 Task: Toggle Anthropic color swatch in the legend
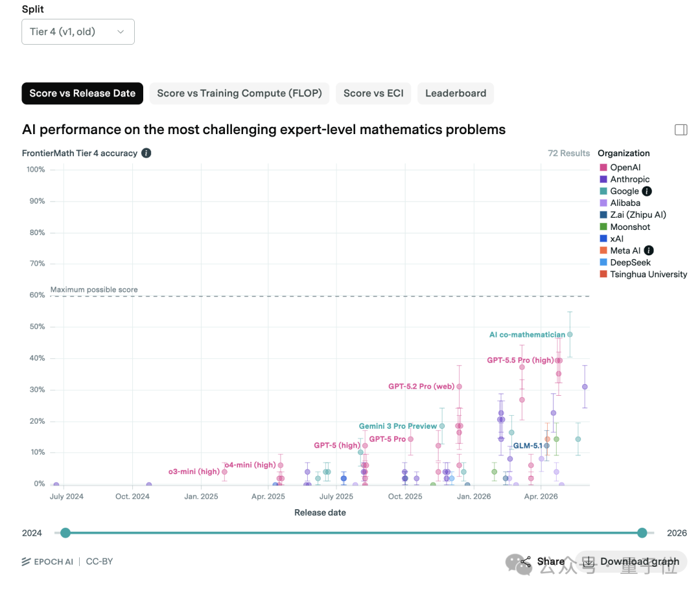tap(603, 179)
